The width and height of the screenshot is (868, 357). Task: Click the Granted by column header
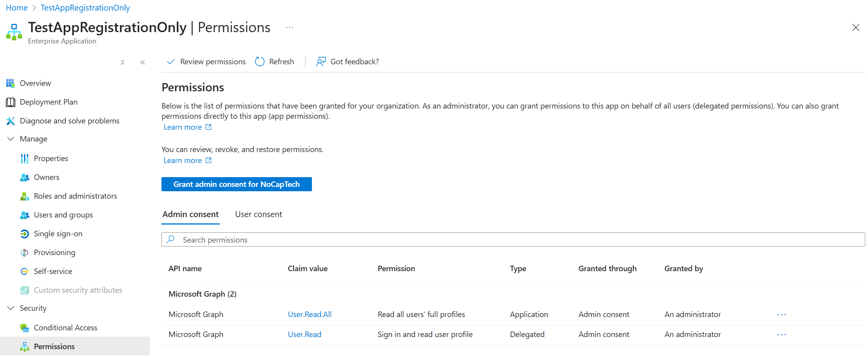(x=683, y=268)
